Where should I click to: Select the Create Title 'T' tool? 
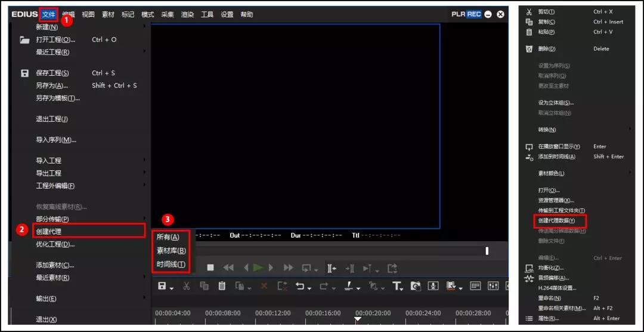coord(396,286)
